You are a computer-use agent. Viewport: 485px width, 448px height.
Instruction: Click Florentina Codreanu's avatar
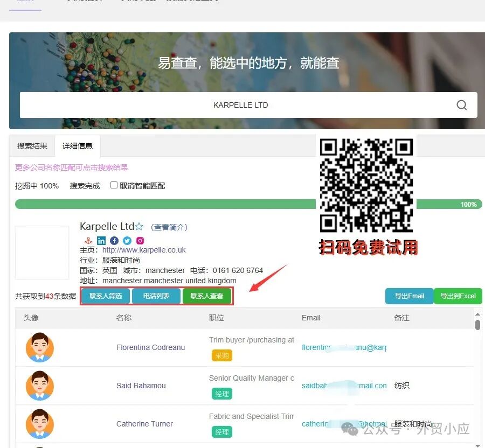pos(40,347)
